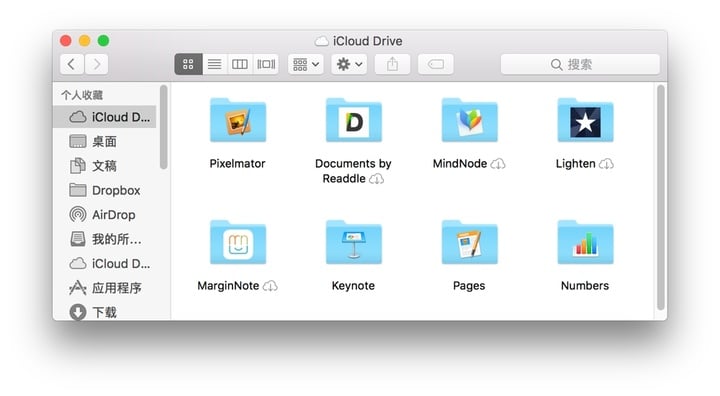The width and height of the screenshot is (720, 396).
Task: Select the highlighted iCloud D... sidebar item
Action: click(105, 117)
